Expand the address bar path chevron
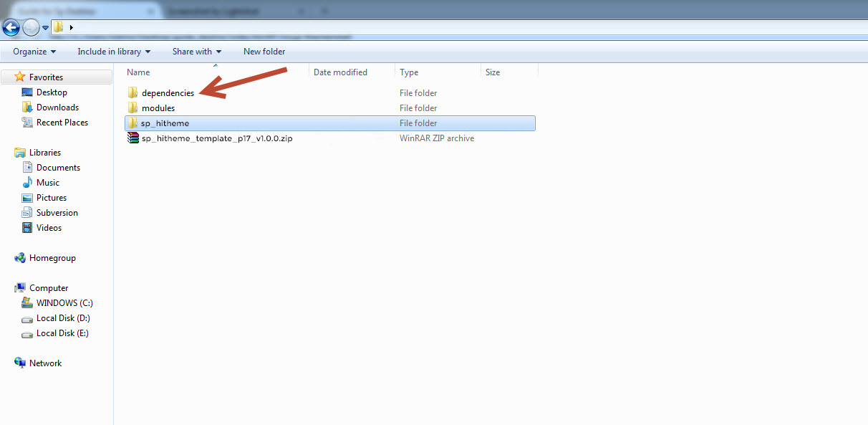Screen dimensions: 868x425 [x=71, y=27]
